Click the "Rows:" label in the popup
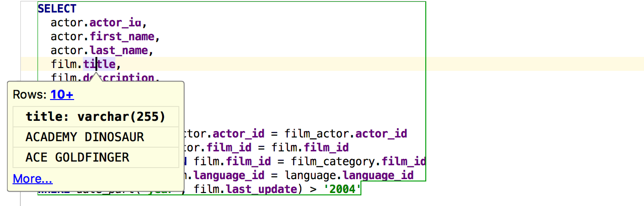 tap(30, 95)
